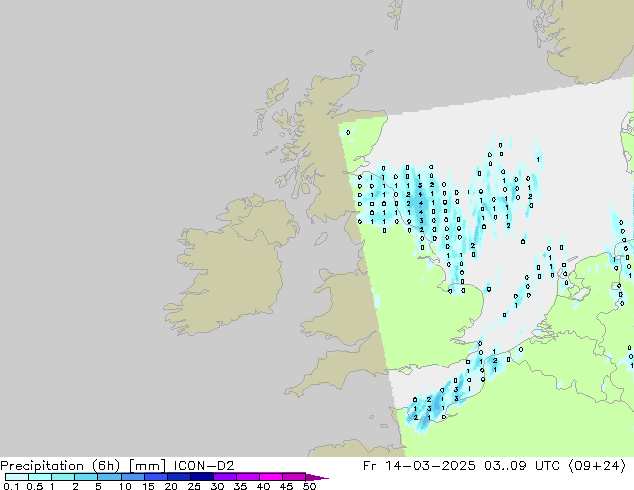Select the lightest 0.1–0.5 mm legend swatch
Image resolution: width=634 pixels, height=490 pixels.
click(x=17, y=477)
